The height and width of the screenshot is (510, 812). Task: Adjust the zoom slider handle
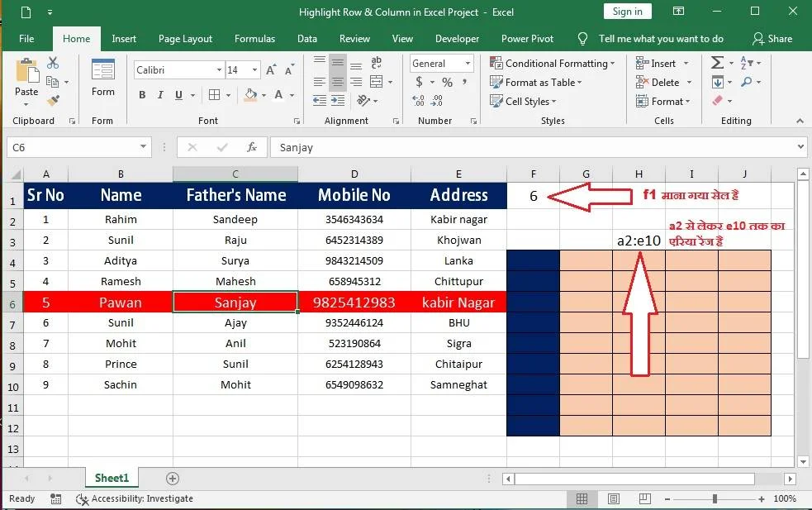click(715, 498)
